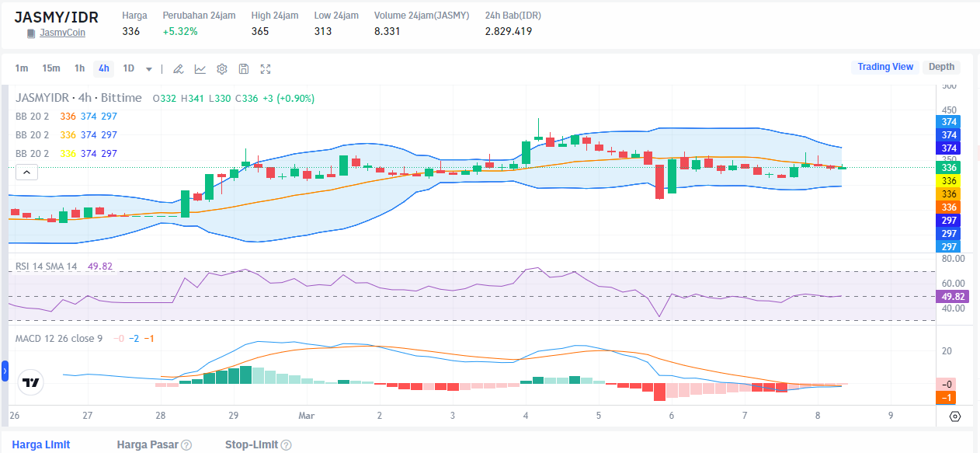Click the RSI value 49.82 in legend
The image size is (980, 453).
[x=100, y=267]
